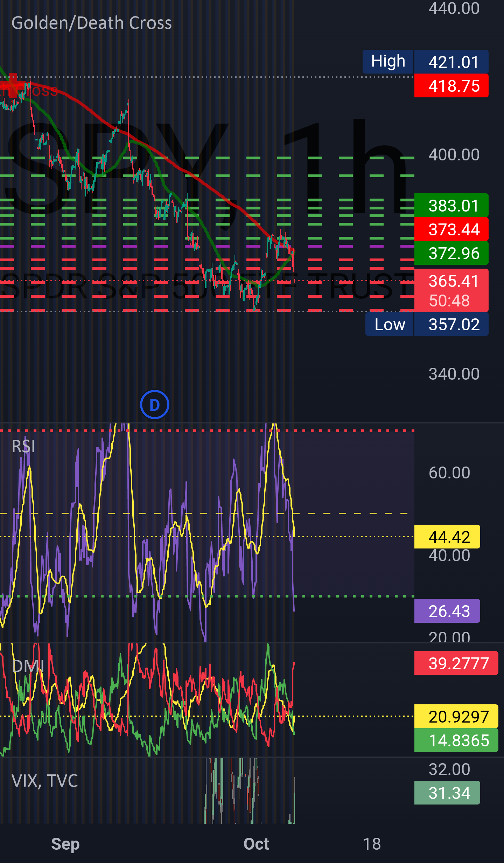Click the green 372.96 price label

(x=451, y=253)
